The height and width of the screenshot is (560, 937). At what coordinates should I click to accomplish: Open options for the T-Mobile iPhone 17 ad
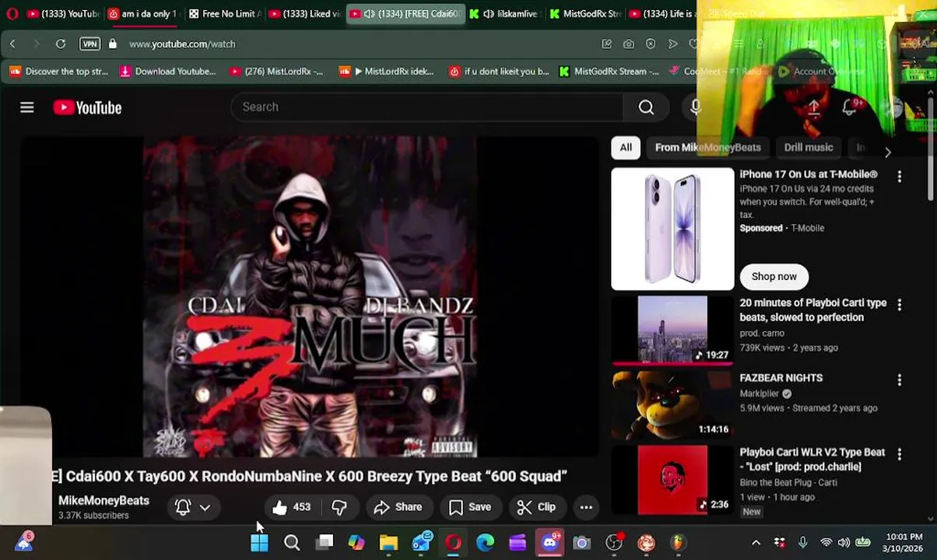(899, 177)
